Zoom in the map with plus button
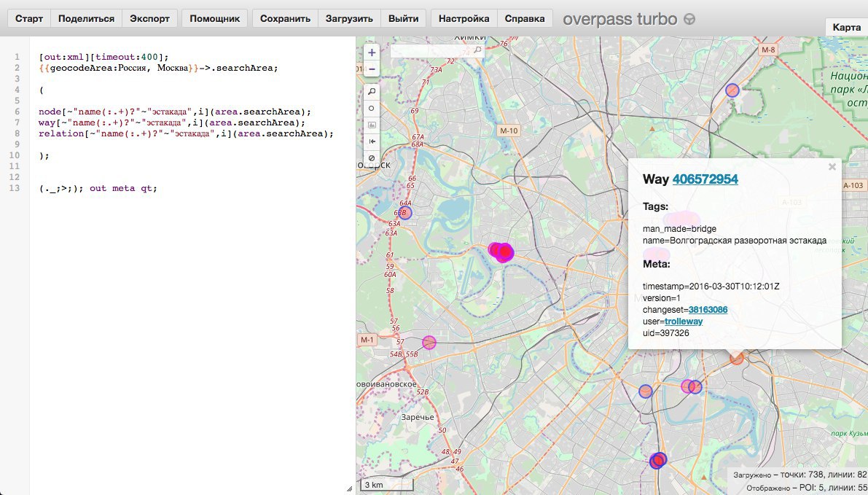 point(372,52)
